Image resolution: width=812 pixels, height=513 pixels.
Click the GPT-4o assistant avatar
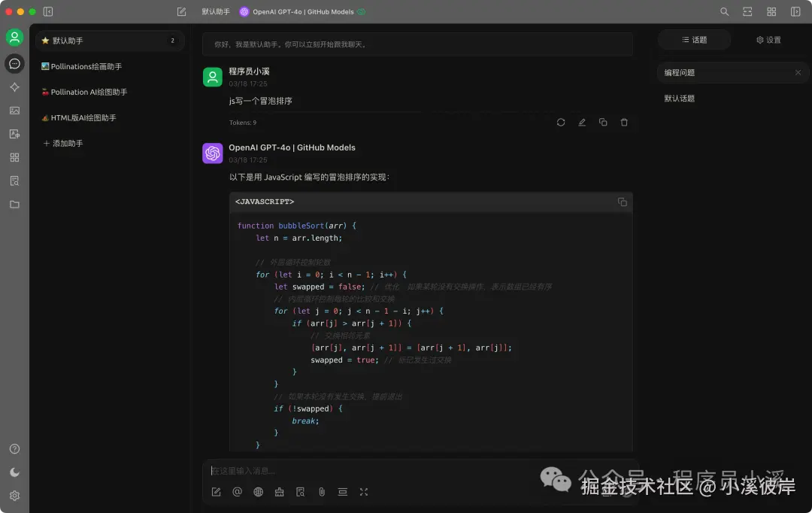(x=212, y=153)
